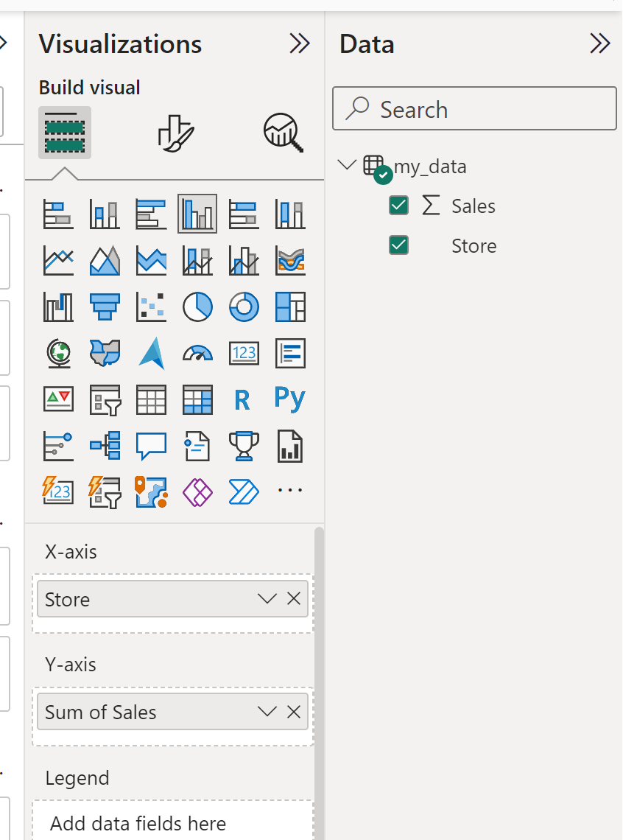Select the new card visual with lightning bolt
The width and height of the screenshot is (623, 840).
point(57,491)
